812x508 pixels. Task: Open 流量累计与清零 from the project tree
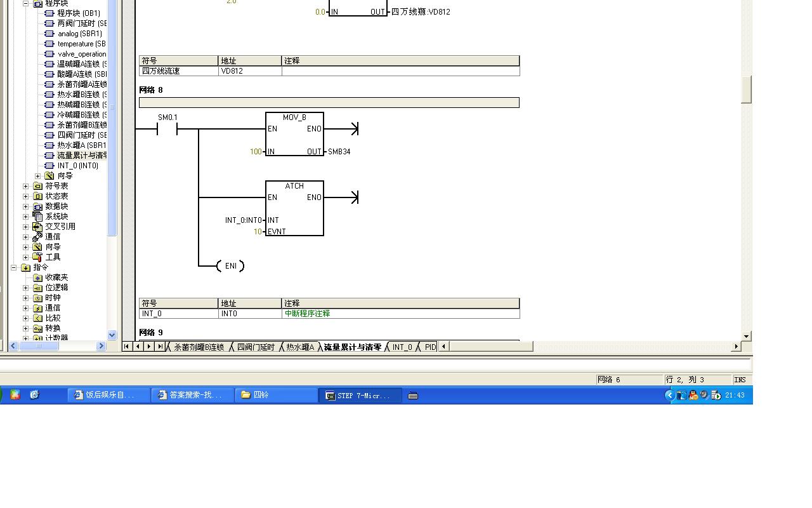click(82, 156)
